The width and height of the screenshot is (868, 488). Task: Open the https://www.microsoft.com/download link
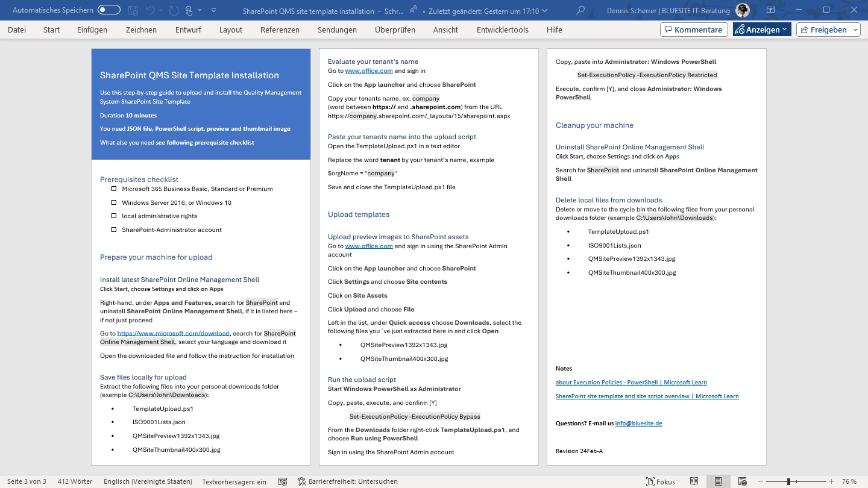coord(174,333)
